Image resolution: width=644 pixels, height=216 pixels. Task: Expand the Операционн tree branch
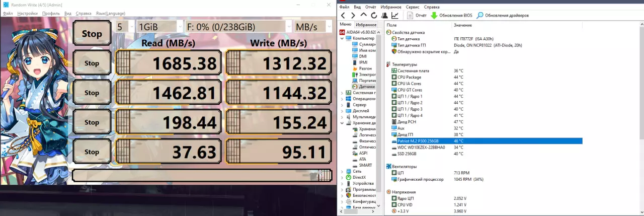(343, 99)
